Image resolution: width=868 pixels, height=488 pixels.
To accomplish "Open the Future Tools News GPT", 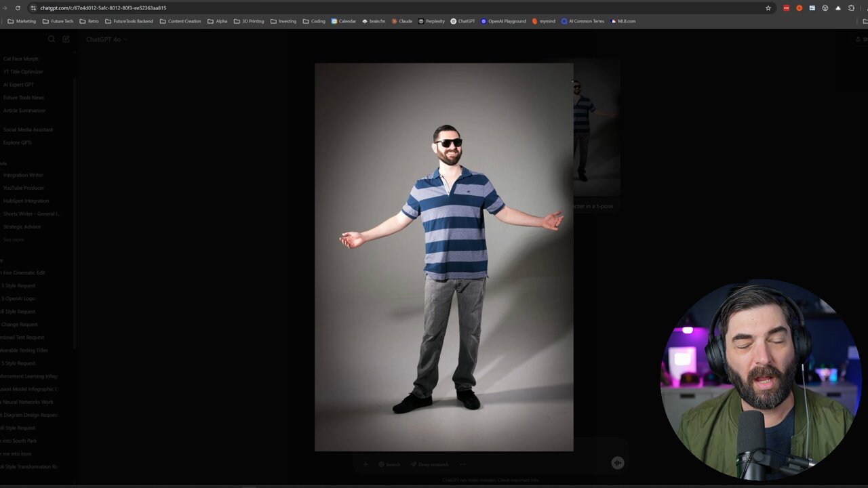I will 23,98.
